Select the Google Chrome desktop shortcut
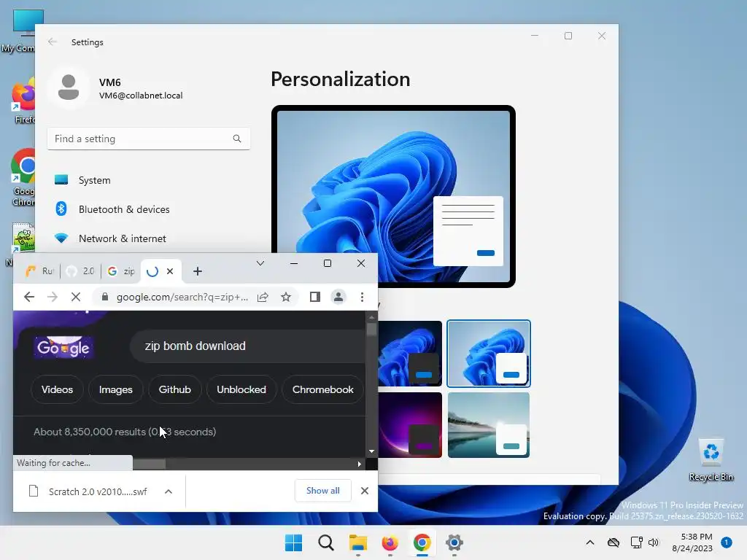The image size is (747, 560). (x=23, y=178)
